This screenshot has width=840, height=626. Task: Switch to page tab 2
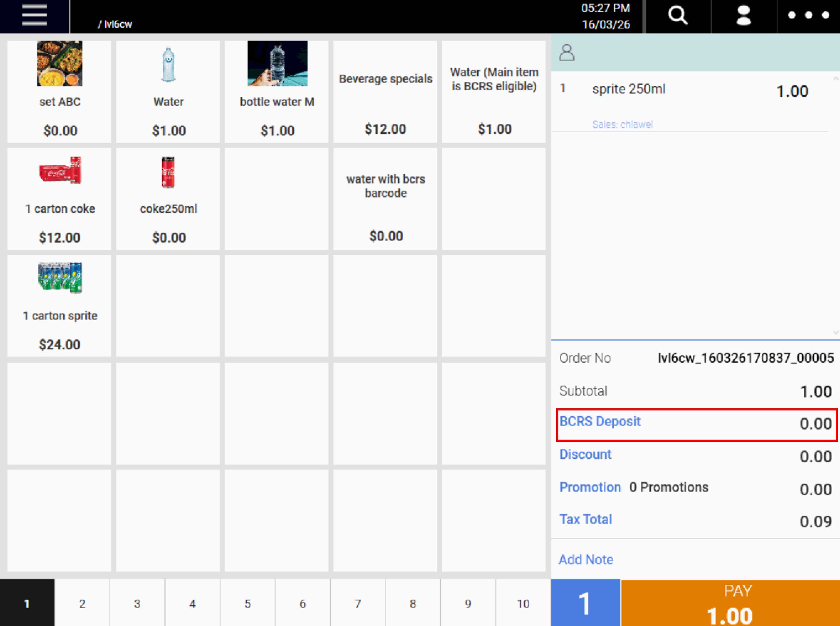click(82, 604)
